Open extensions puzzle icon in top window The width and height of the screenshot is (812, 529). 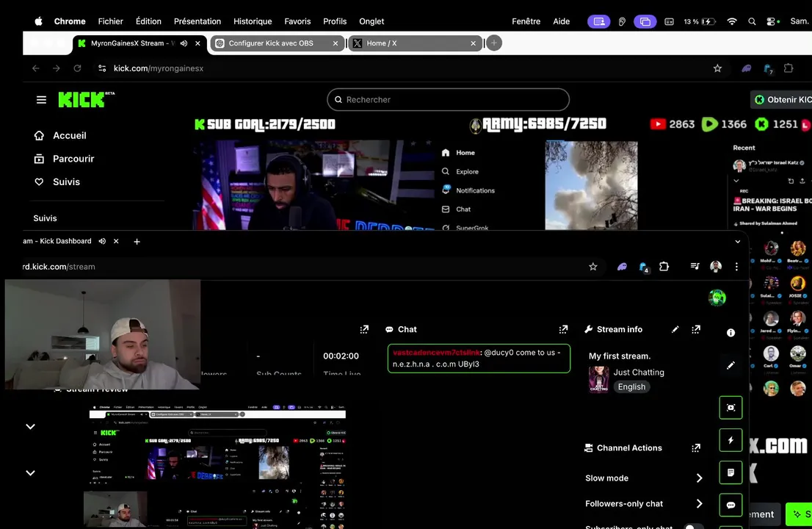pos(789,68)
